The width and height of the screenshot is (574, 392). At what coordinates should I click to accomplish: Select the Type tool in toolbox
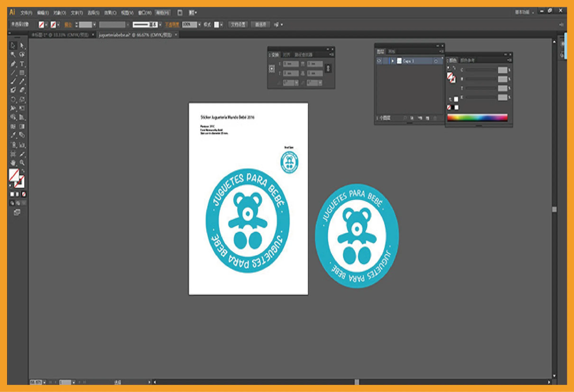tap(22, 64)
